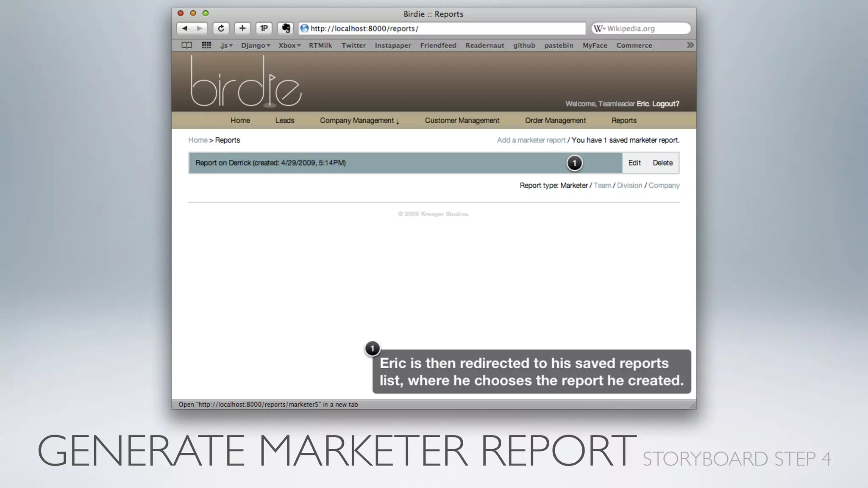Open the Top Sites grid icon
Viewport: 868px width, 488px height.
point(206,45)
